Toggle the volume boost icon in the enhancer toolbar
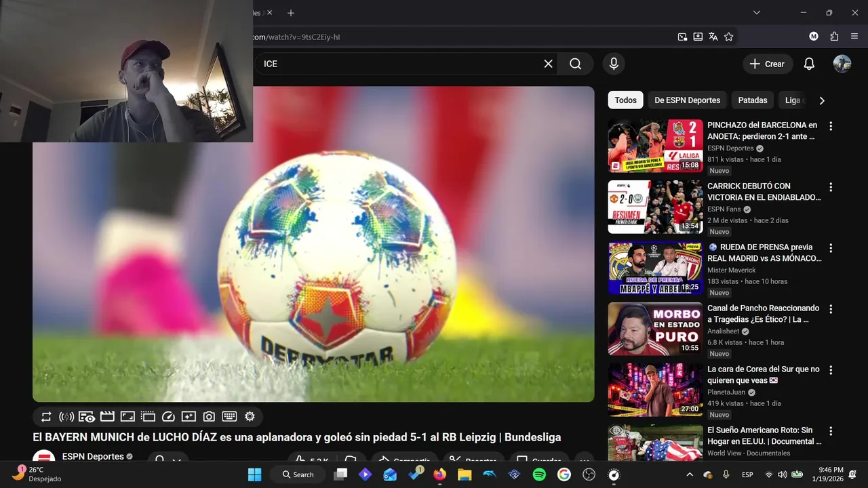 66,417
